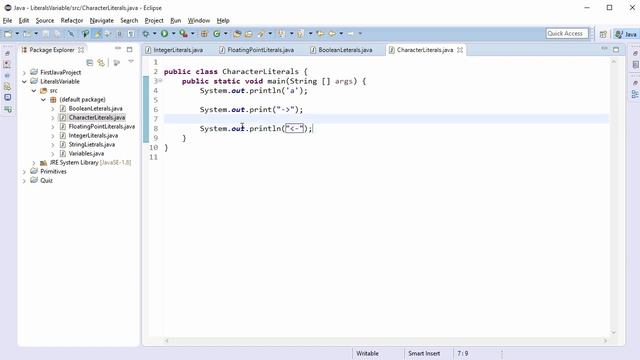Maximize the editor area
The width and height of the screenshot is (640, 360).
[x=616, y=49]
